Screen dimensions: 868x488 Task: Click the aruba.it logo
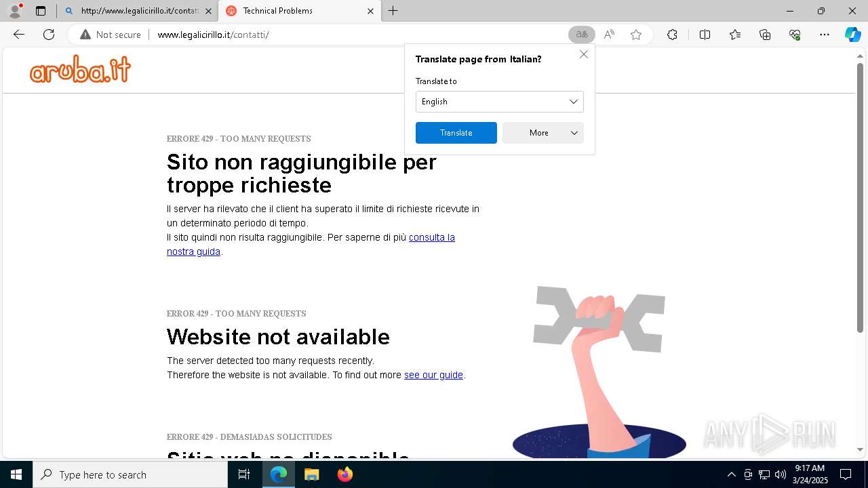pyautogui.click(x=80, y=69)
